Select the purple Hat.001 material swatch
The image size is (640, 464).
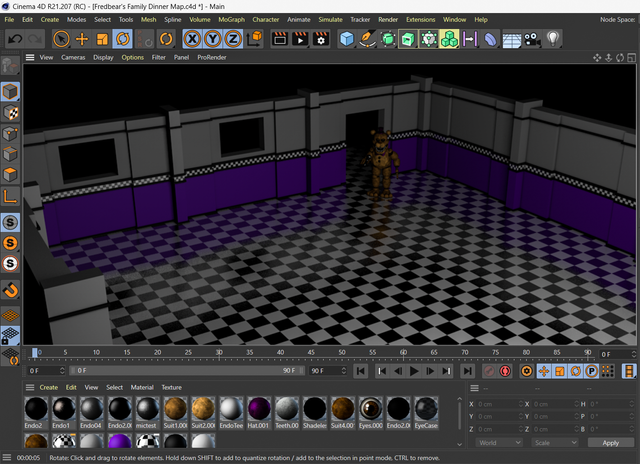pyautogui.click(x=259, y=408)
